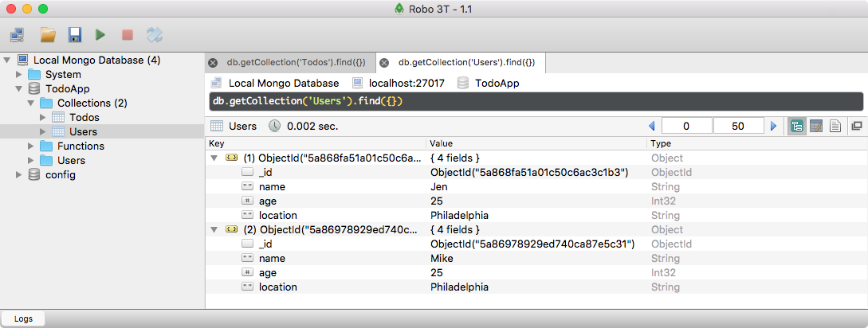868x328 pixels.
Task: Collapse the first ObjectId document row
Action: [x=214, y=158]
